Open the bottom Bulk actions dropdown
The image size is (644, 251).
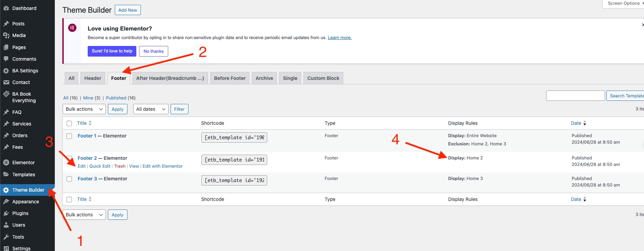point(84,215)
